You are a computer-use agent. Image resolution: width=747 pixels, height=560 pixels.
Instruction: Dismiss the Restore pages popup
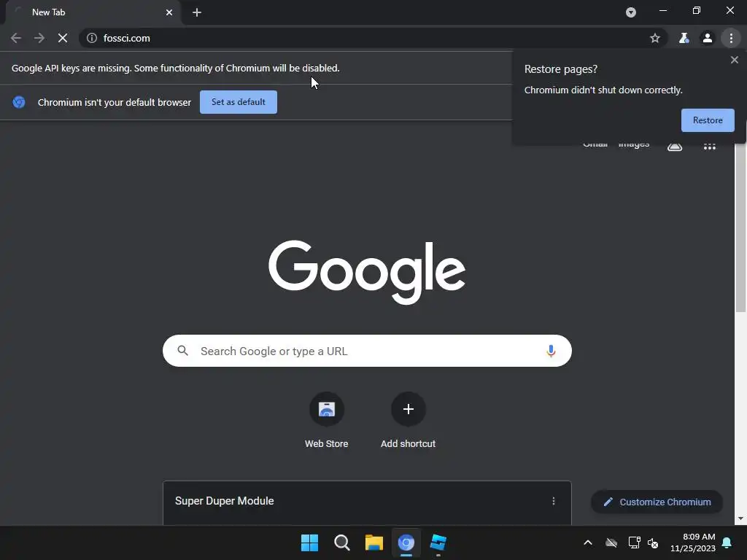[x=734, y=60]
